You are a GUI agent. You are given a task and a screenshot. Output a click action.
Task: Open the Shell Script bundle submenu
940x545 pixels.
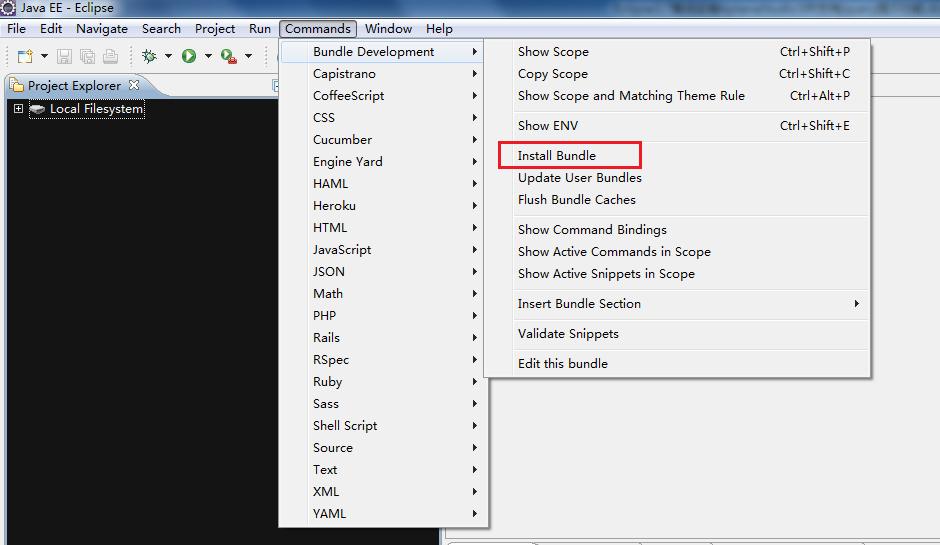coord(383,426)
